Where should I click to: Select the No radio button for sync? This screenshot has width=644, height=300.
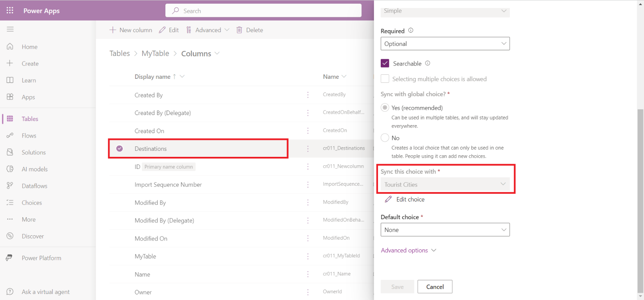(385, 138)
